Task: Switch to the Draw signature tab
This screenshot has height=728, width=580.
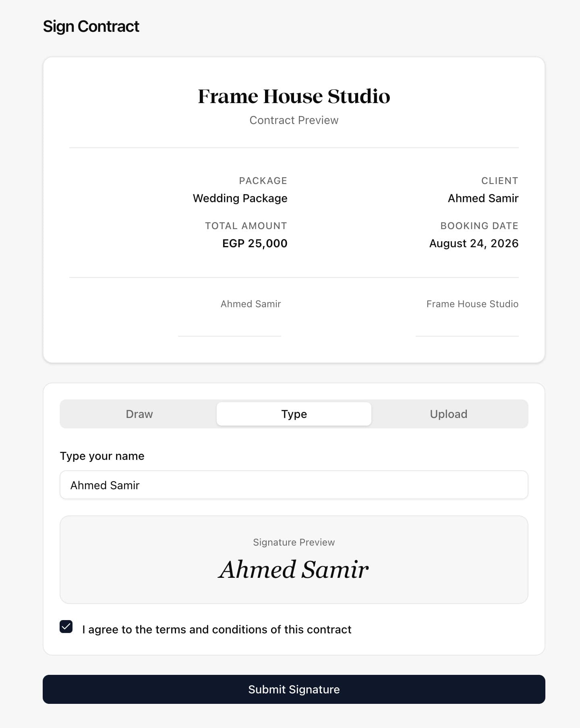Action: point(139,414)
